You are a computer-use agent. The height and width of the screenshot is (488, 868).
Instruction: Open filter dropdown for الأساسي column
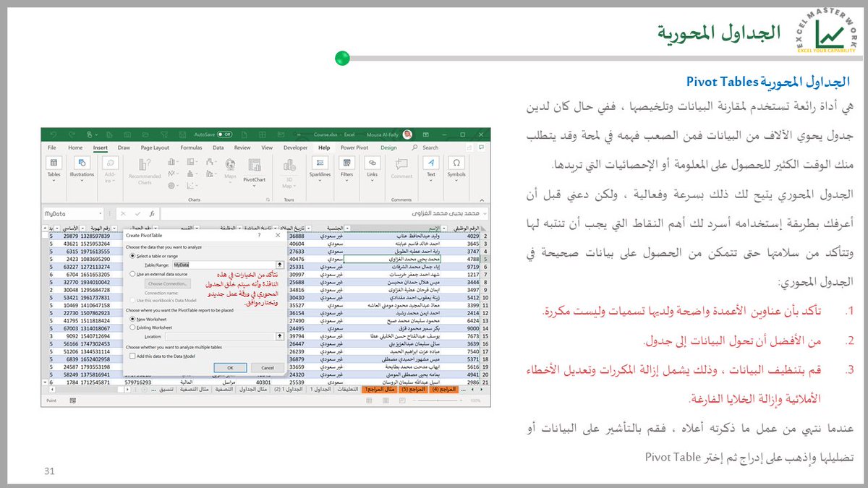click(57, 228)
